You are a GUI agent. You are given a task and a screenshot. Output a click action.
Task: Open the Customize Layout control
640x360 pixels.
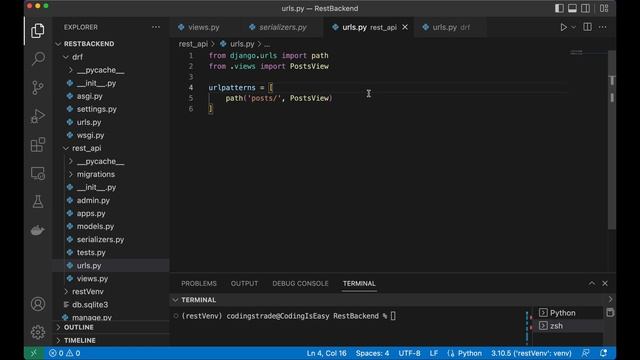click(604, 9)
